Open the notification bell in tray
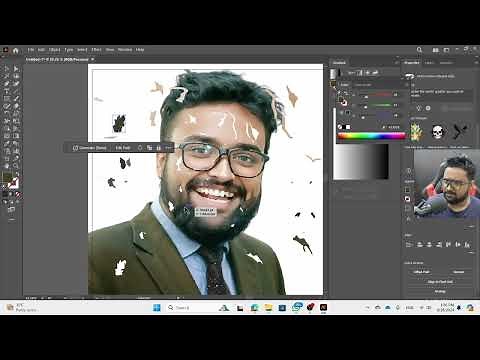Viewport: 480px width, 360px height. pyautogui.click(x=459, y=307)
